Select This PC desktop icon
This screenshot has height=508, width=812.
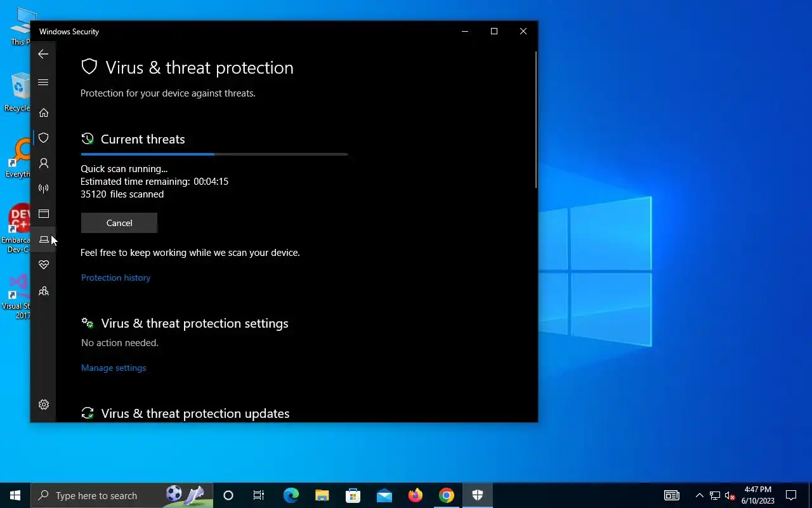[x=20, y=27]
